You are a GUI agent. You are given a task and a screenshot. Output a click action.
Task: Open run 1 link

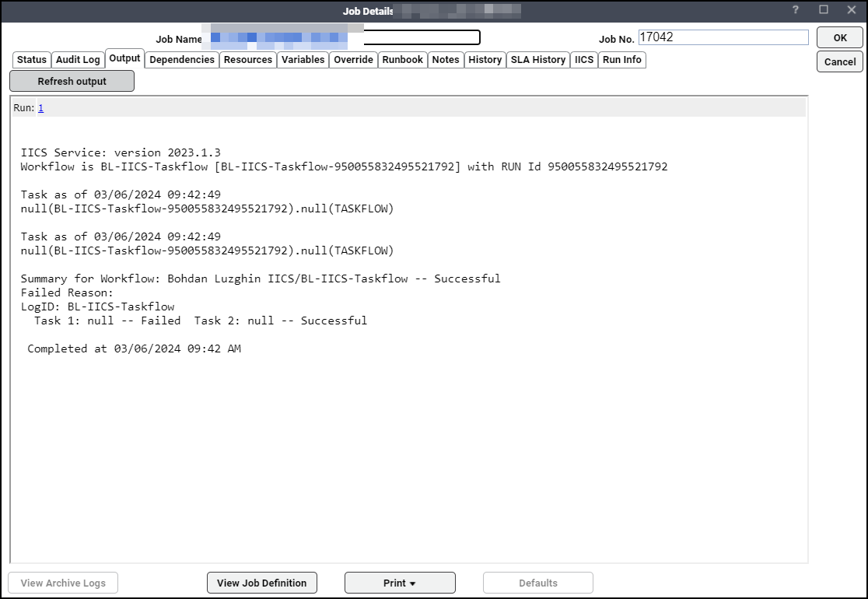tap(41, 108)
